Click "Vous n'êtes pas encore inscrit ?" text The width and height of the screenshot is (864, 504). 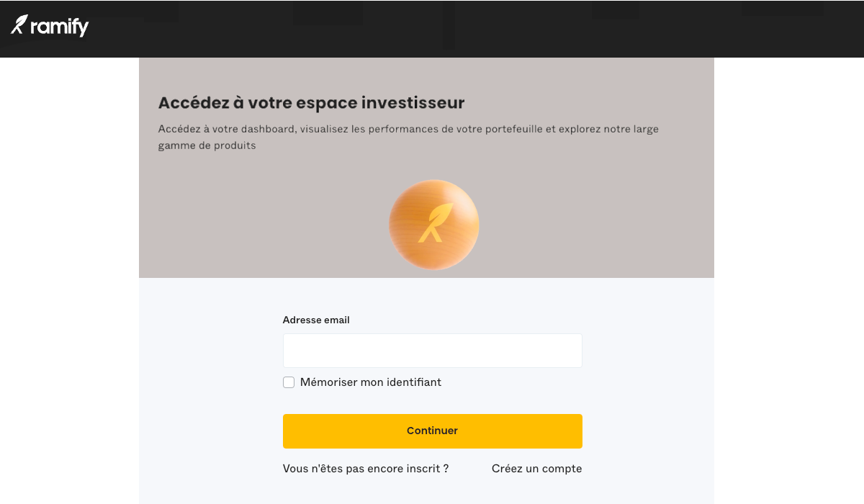pyautogui.click(x=365, y=468)
